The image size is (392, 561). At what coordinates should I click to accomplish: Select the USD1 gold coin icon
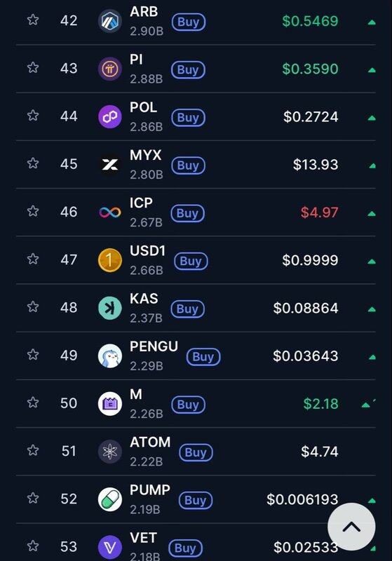pyautogui.click(x=110, y=260)
